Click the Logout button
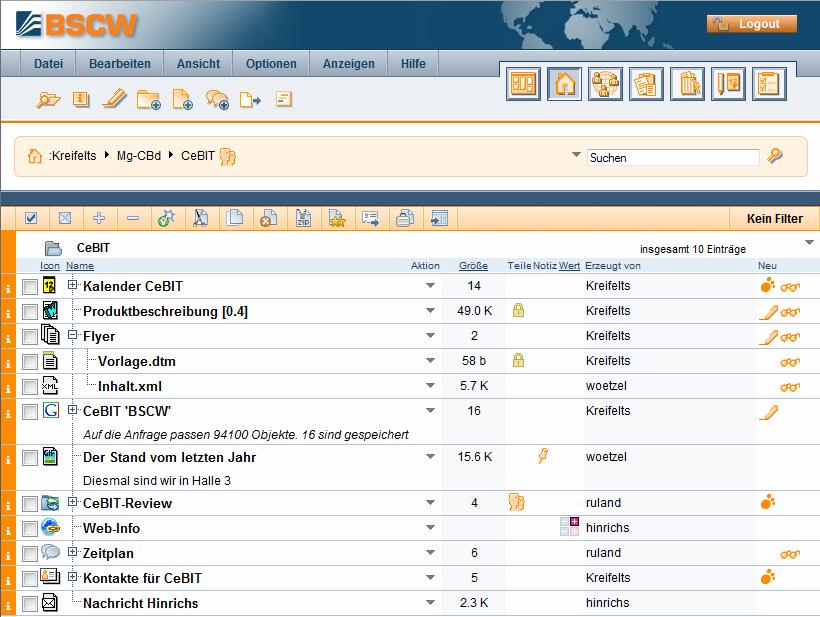 point(752,24)
